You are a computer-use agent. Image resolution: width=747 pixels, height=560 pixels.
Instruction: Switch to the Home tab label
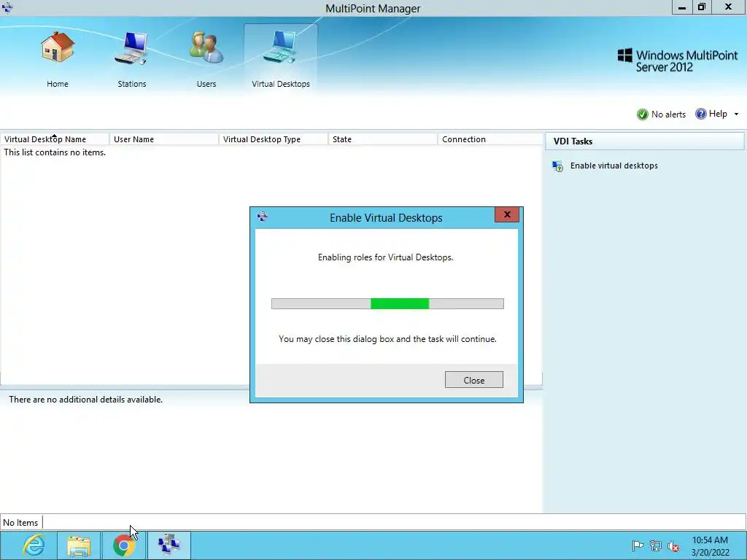(58, 84)
